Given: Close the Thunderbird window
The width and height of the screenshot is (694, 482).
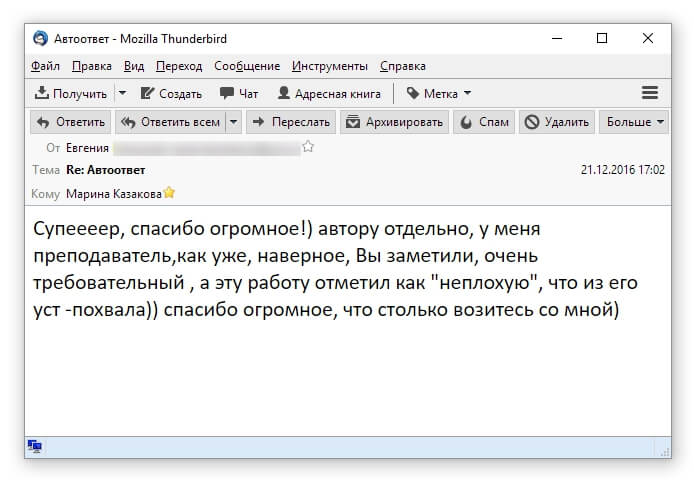Looking at the screenshot, I should [x=648, y=39].
